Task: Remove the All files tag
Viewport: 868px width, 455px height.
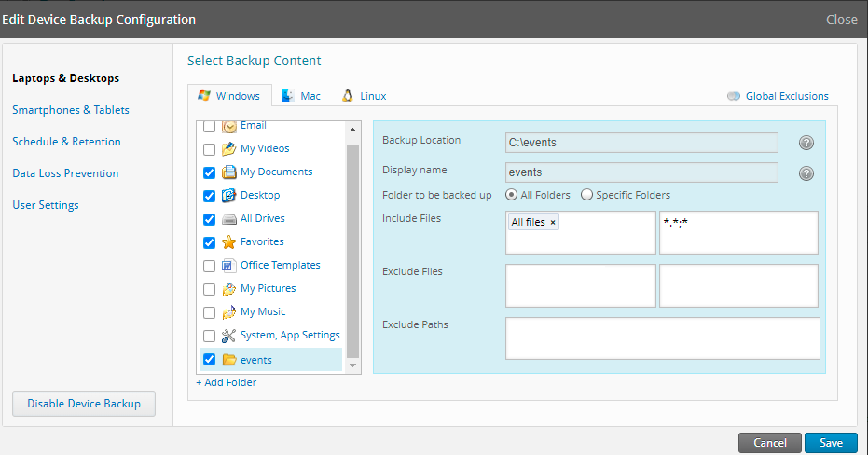Action: click(x=553, y=223)
